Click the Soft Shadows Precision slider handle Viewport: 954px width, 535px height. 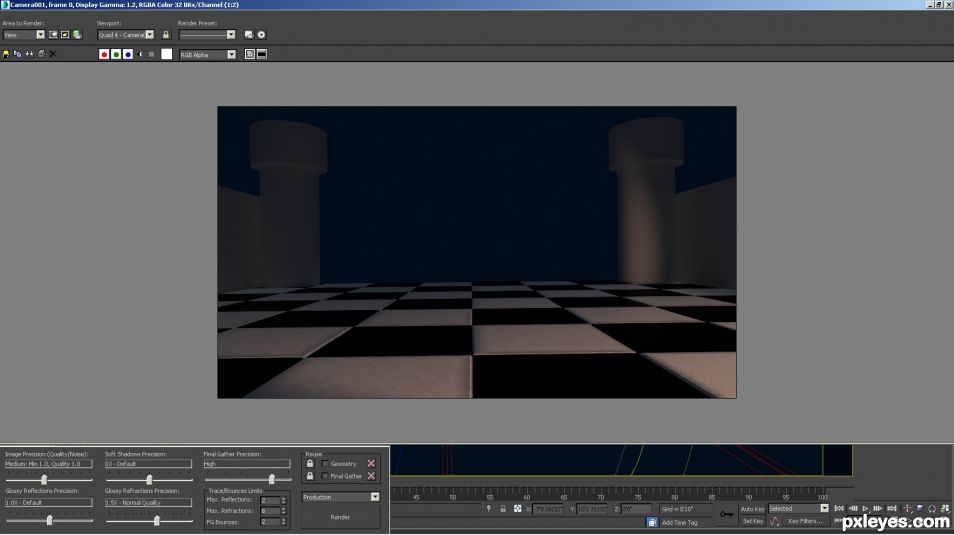click(149, 480)
